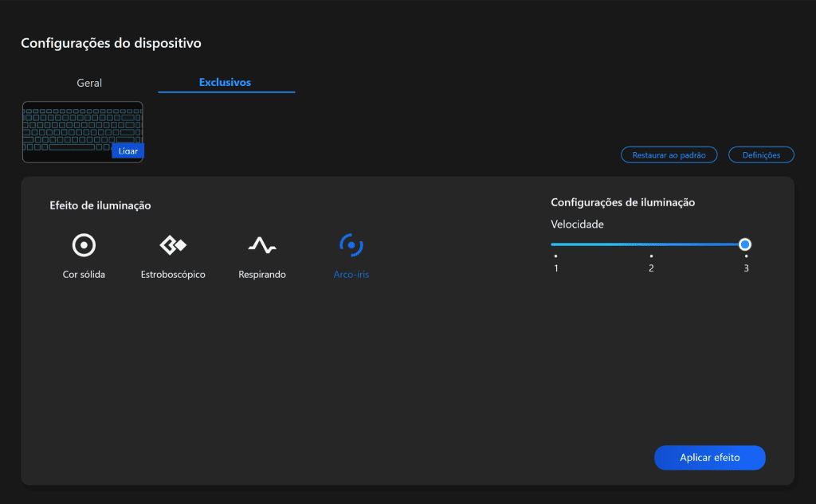The image size is (816, 504).
Task: Click the Velocidade slider handle
Action: 745,244
